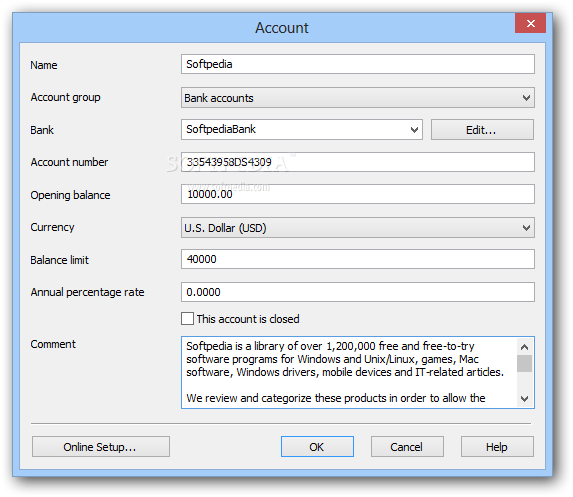This screenshot has height=497, width=573.
Task: Click the Opening balance field
Action: (357, 194)
